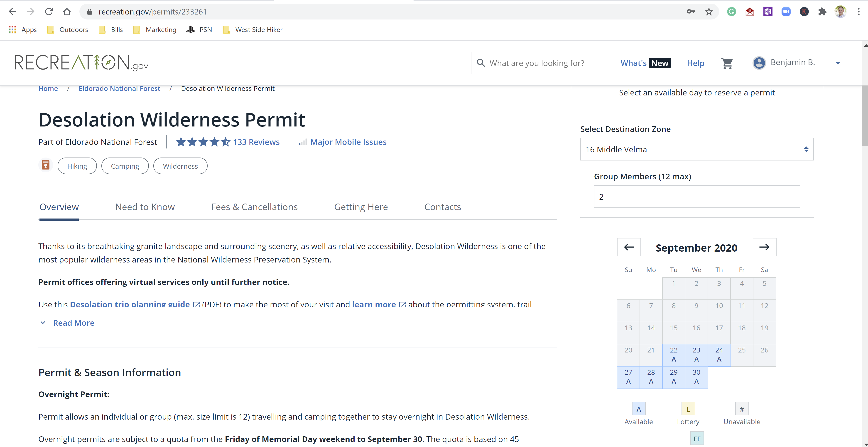Go to previous month in calendar
Screen dimensions: 868x447
629,247
